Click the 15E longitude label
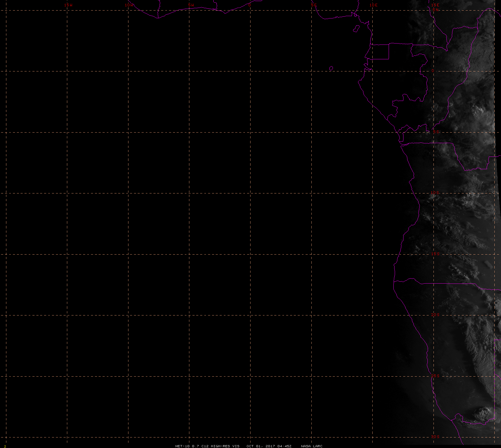Image resolution: width=501 pixels, height=448 pixels. [435, 5]
